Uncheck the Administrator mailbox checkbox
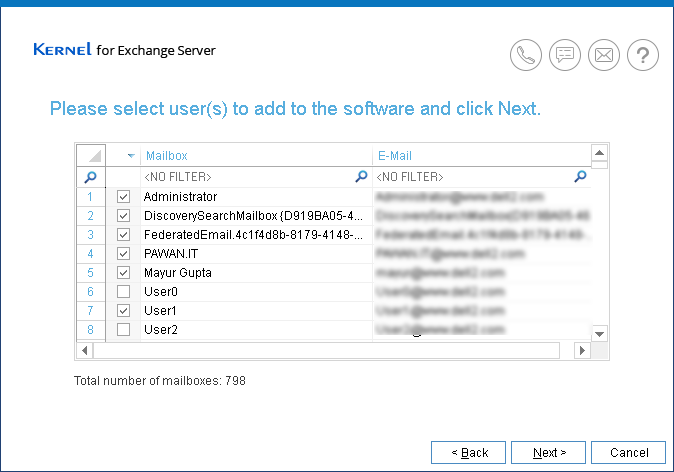Screen dimensions: 674x472 pos(123,197)
